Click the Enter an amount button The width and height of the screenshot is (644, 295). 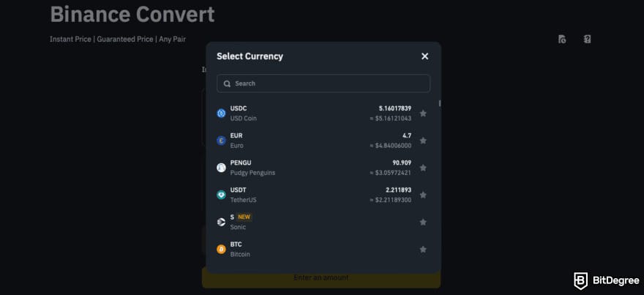coord(321,277)
